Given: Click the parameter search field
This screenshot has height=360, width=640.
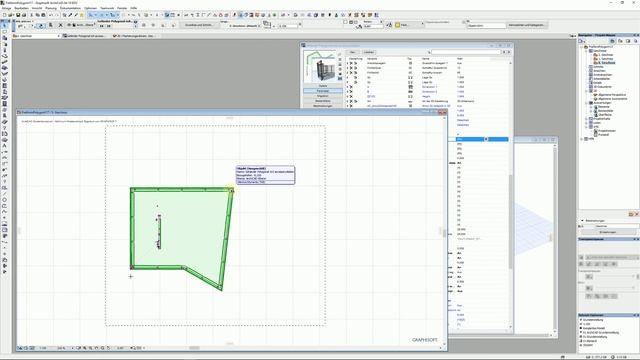Looking at the screenshot, I should pyautogui.click(x=465, y=52).
